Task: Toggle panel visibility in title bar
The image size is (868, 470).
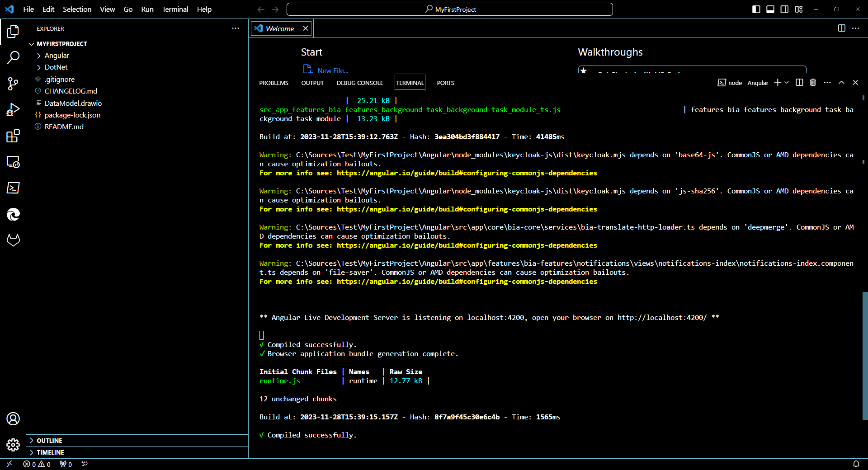Action: 770,9
